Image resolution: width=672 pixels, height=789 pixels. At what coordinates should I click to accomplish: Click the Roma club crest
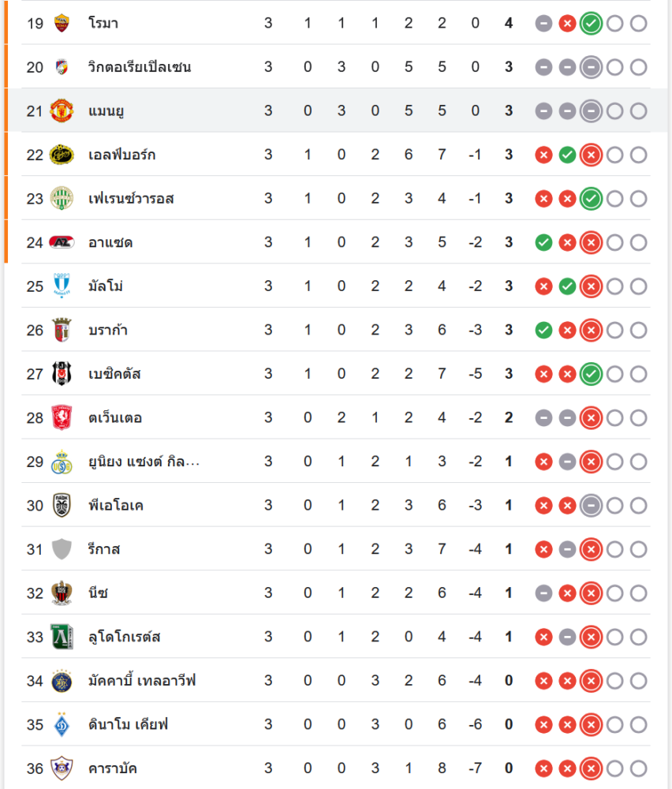pyautogui.click(x=62, y=23)
